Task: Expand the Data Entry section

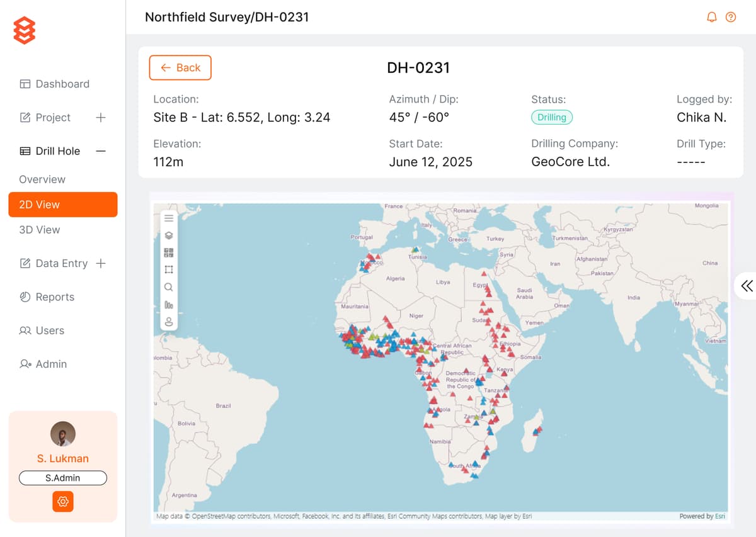Action: (x=100, y=264)
